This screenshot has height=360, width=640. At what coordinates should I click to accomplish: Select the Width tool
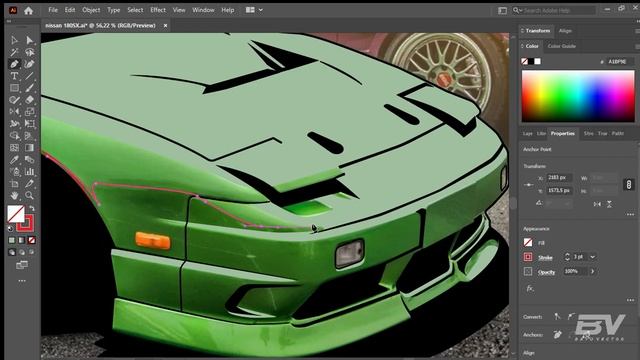14,124
